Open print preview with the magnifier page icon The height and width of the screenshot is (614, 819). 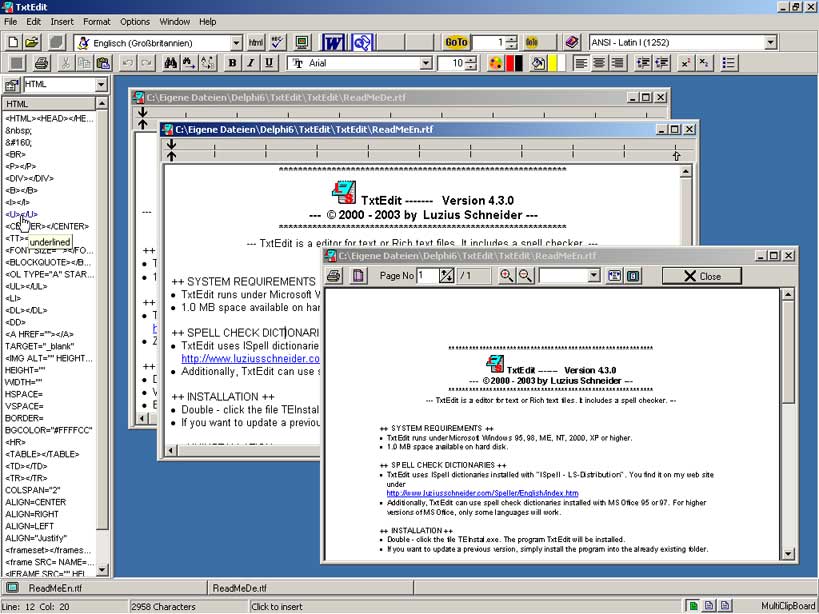point(362,42)
